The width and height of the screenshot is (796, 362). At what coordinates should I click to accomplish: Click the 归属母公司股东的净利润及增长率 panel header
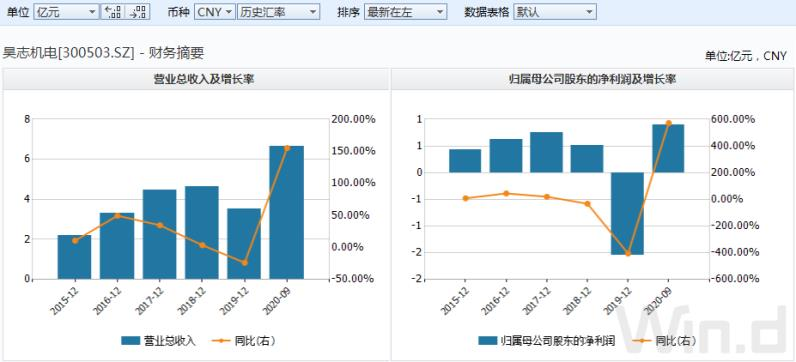pyautogui.click(x=592, y=80)
